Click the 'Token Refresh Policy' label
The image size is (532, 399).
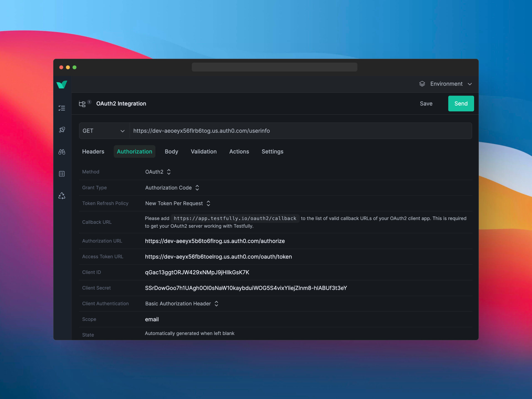(x=105, y=203)
